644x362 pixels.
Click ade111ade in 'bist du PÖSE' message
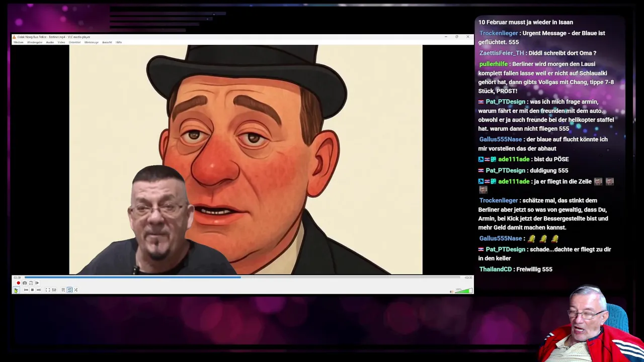tap(514, 159)
